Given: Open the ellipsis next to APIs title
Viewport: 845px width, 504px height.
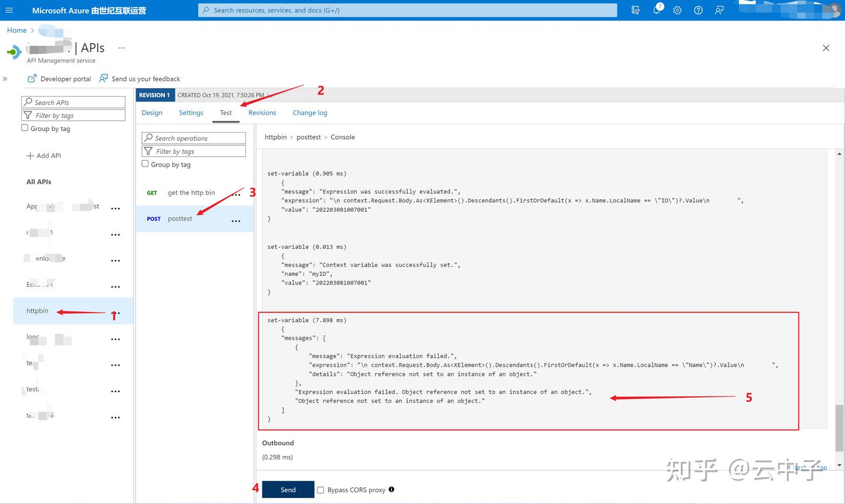Looking at the screenshot, I should pos(121,48).
